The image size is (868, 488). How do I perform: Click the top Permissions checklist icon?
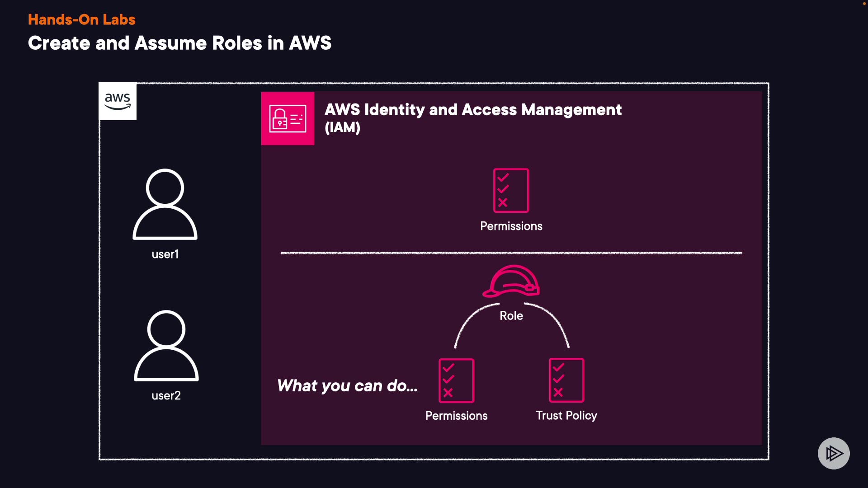click(511, 190)
